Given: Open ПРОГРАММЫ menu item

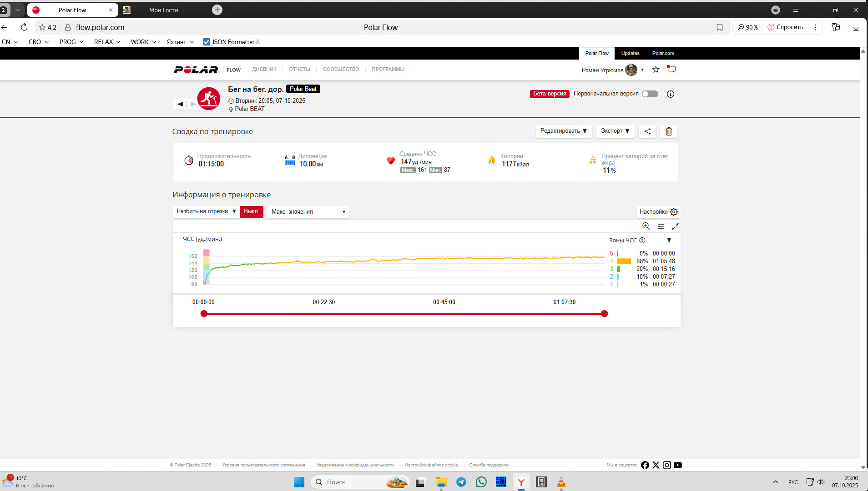Looking at the screenshot, I should (388, 70).
